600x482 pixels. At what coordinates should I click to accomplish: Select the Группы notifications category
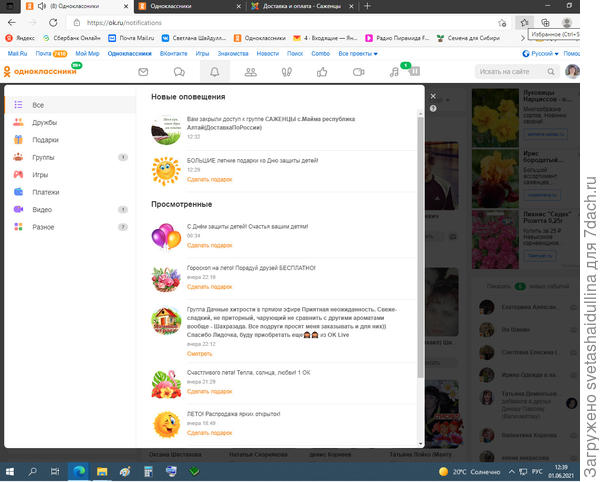[x=70, y=157]
